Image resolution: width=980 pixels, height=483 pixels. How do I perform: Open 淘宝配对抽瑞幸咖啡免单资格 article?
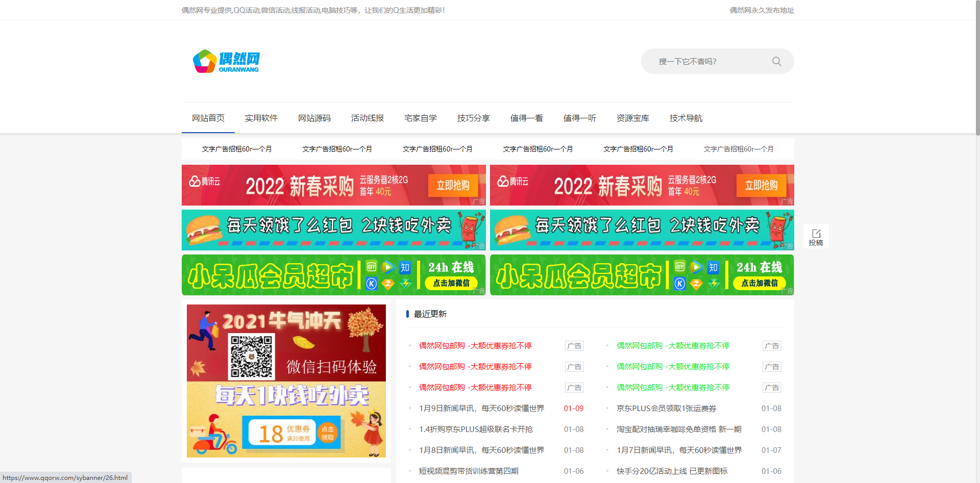679,429
